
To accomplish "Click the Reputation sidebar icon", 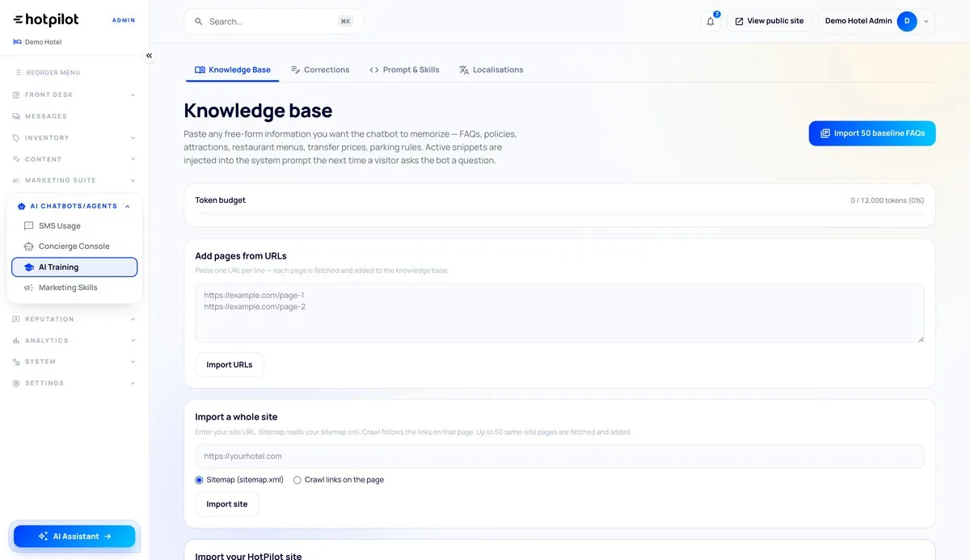I will pos(16,319).
